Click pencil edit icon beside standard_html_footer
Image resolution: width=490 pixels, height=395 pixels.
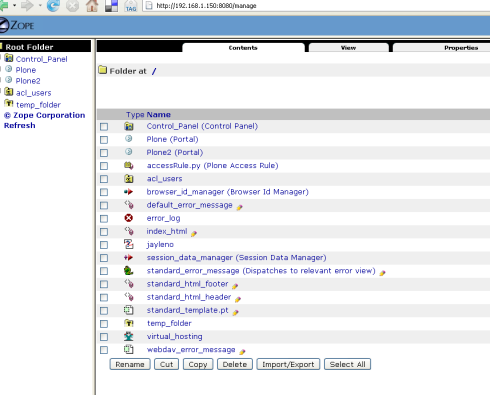[235, 286]
